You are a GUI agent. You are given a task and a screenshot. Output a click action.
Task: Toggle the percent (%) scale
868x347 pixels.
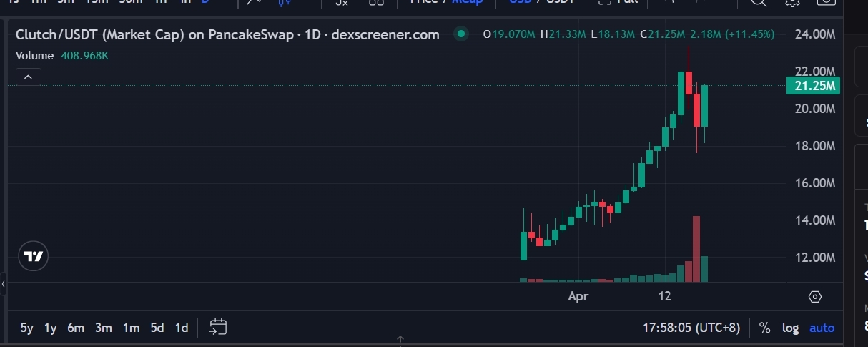pyautogui.click(x=765, y=328)
